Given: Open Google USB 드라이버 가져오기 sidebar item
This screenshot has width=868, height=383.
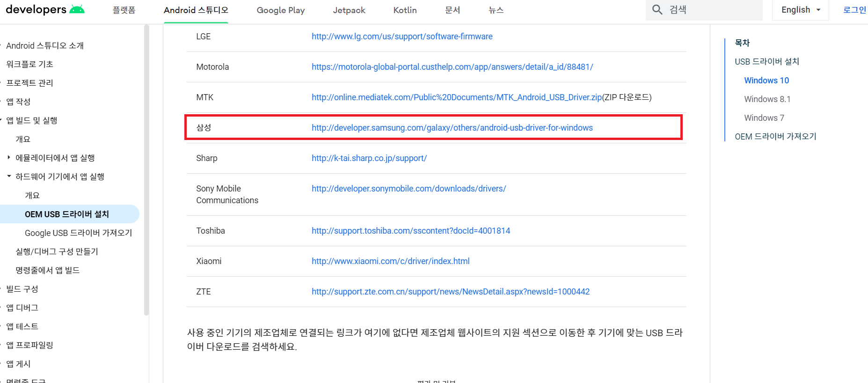Looking at the screenshot, I should click(79, 233).
